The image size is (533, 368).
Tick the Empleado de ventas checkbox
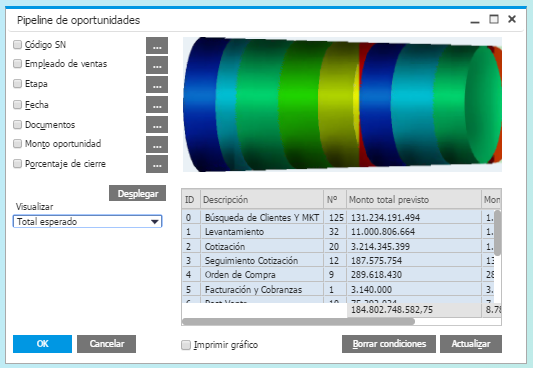tap(17, 64)
